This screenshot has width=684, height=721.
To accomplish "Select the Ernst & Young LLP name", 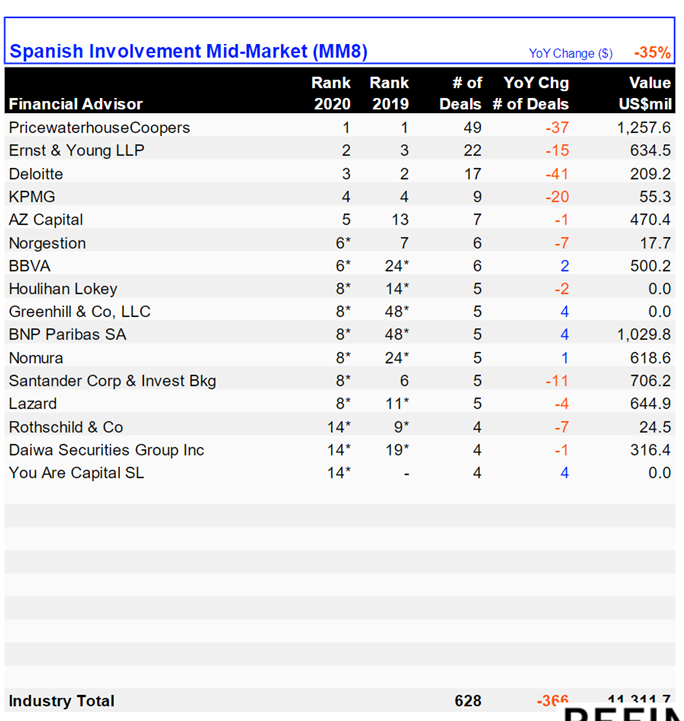I will coord(77,150).
